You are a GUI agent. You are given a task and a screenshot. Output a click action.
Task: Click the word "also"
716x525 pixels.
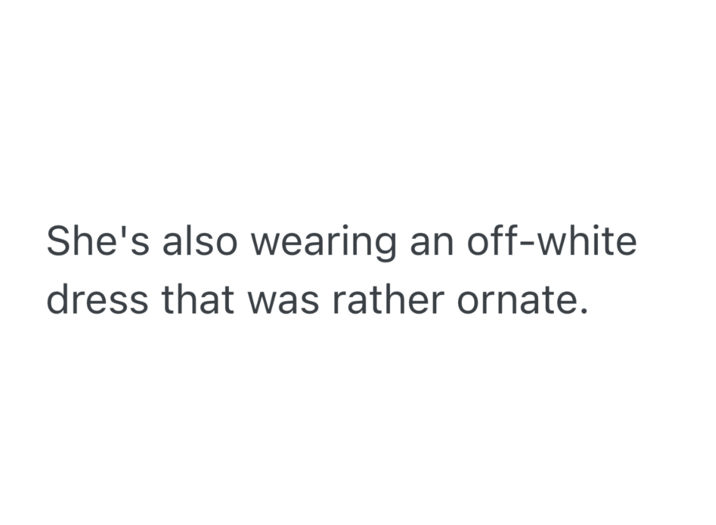click(184, 243)
